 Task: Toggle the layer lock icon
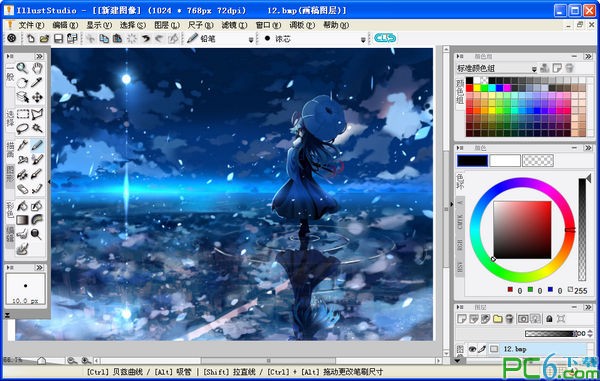[x=549, y=318]
